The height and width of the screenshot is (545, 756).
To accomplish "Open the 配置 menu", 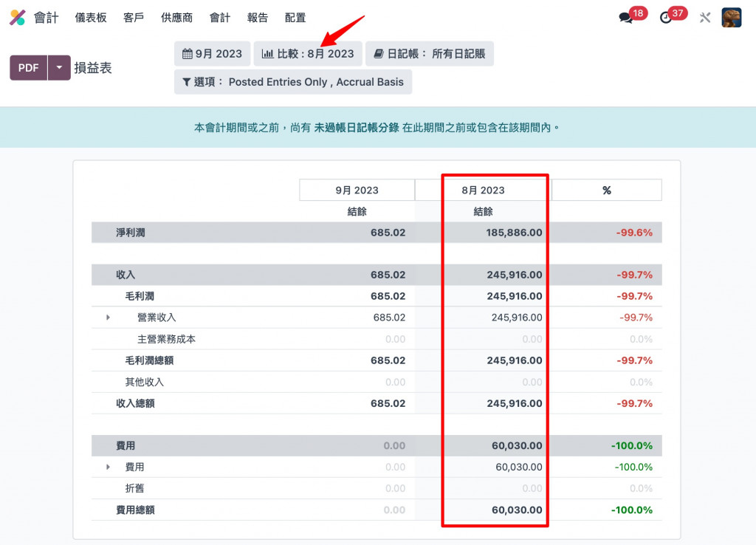I will (295, 18).
